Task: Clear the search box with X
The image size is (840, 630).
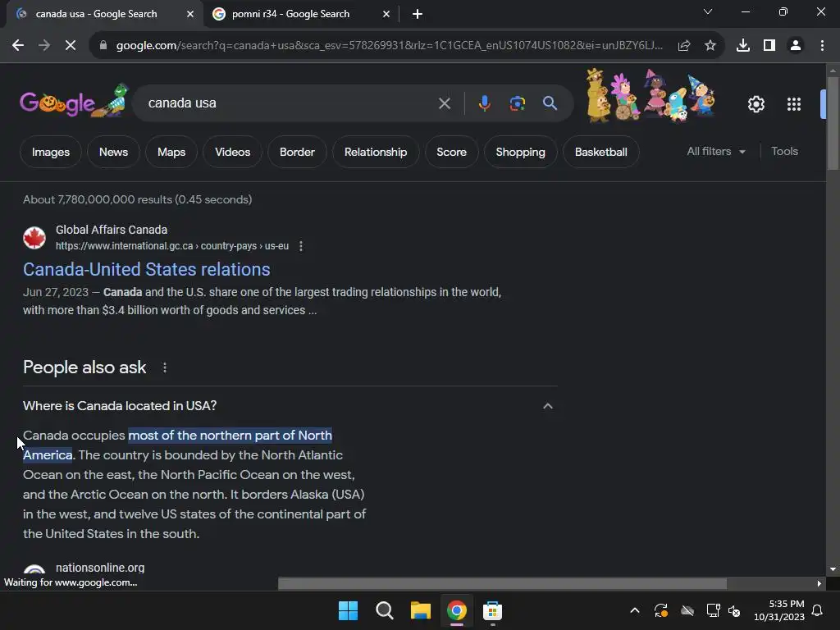Action: coord(444,103)
